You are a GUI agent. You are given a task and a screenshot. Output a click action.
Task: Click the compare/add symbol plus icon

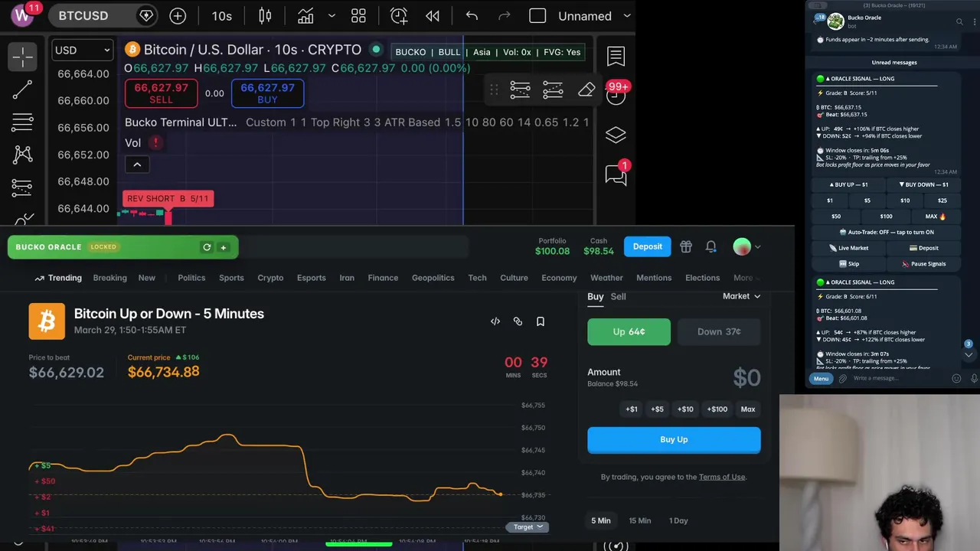click(178, 16)
